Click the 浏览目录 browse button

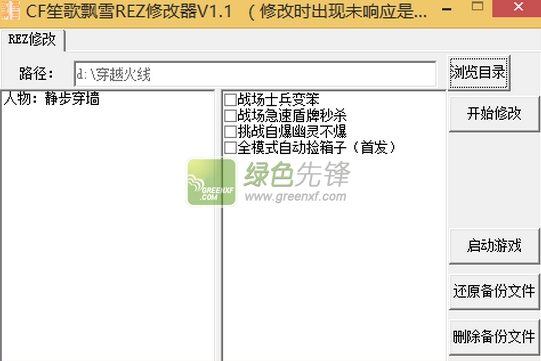(479, 72)
